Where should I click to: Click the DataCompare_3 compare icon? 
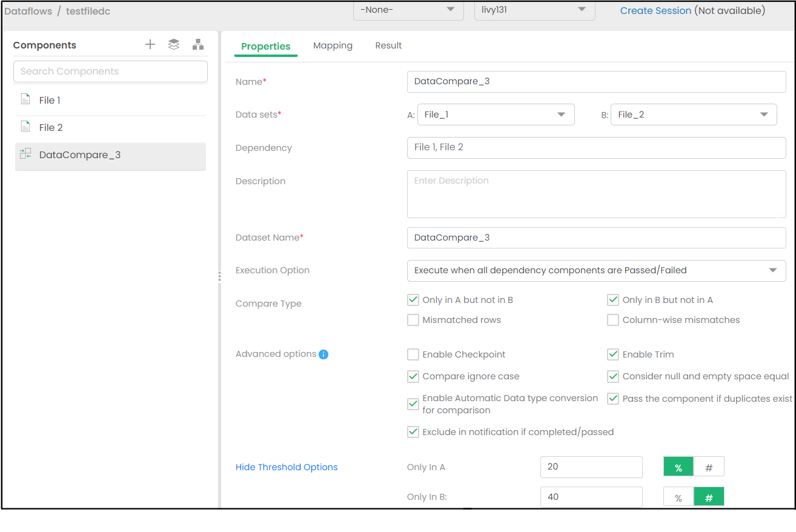click(x=25, y=154)
